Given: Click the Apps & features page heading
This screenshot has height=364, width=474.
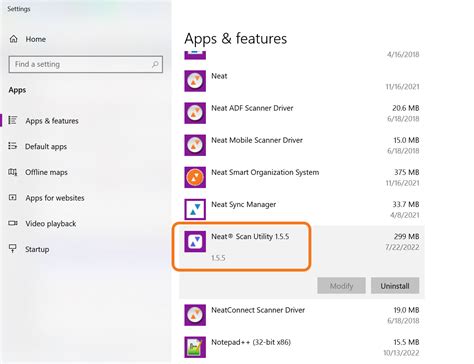Looking at the screenshot, I should (x=235, y=39).
